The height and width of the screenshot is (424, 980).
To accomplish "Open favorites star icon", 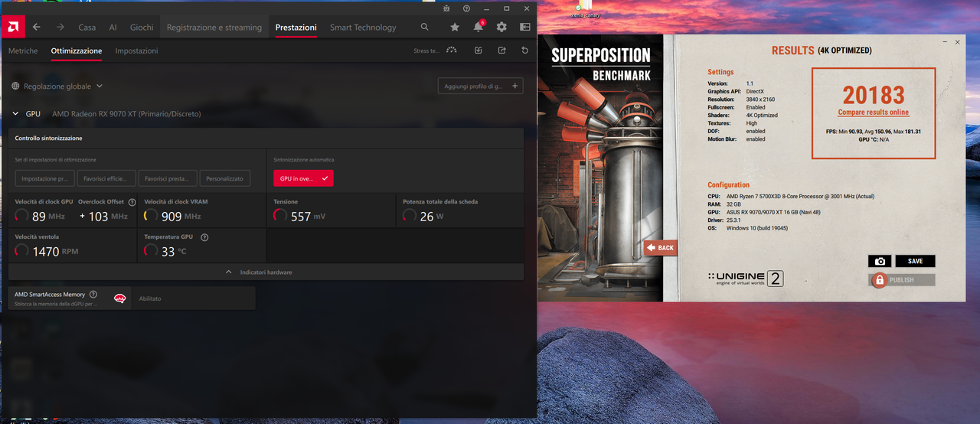I will (455, 27).
